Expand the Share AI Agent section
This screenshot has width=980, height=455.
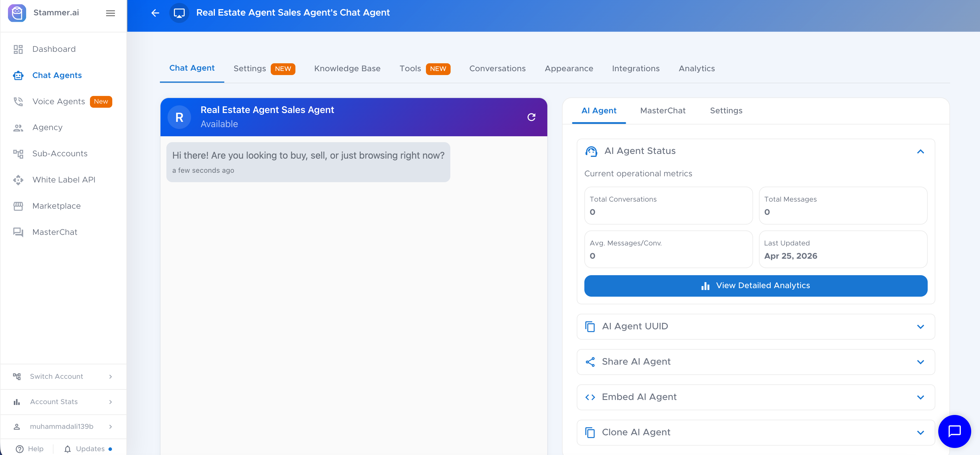point(920,362)
